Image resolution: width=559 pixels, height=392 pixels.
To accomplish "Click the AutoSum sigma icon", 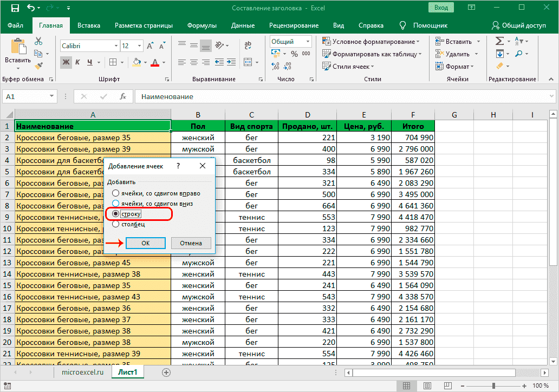I will point(499,41).
